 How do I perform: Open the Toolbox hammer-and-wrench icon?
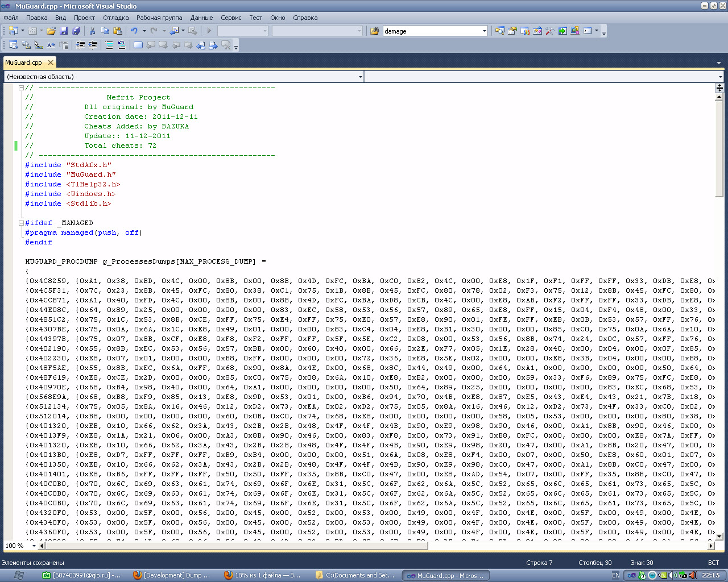550,31
